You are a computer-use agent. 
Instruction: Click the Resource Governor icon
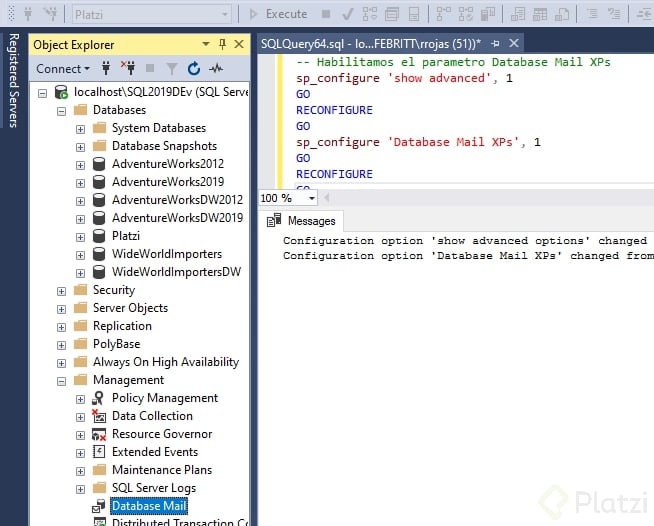click(99, 434)
